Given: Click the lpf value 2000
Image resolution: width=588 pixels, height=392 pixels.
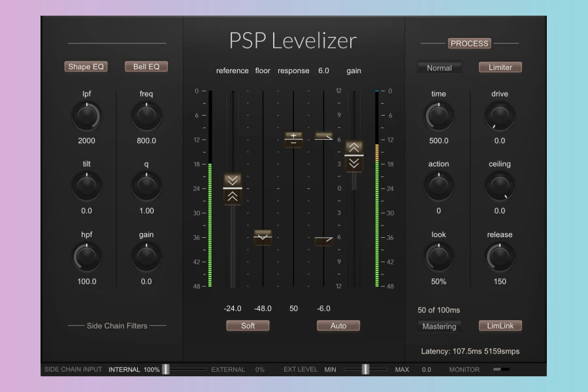Looking at the screenshot, I should pyautogui.click(x=86, y=140).
